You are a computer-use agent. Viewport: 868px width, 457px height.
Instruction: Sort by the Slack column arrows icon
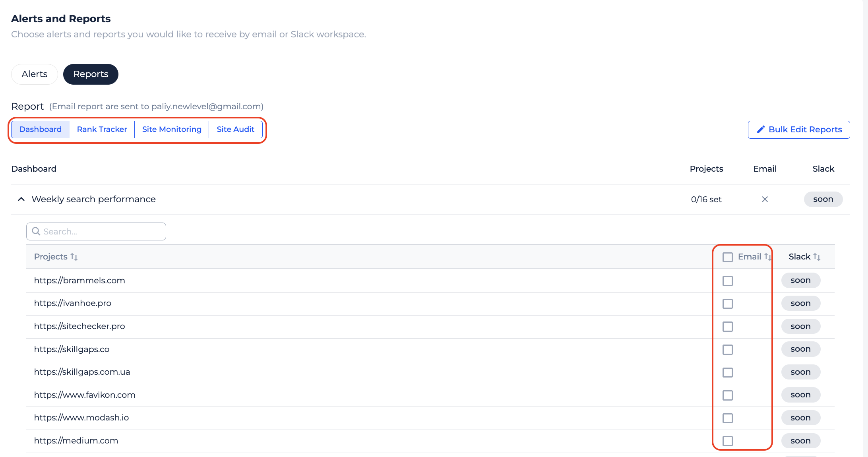(817, 257)
